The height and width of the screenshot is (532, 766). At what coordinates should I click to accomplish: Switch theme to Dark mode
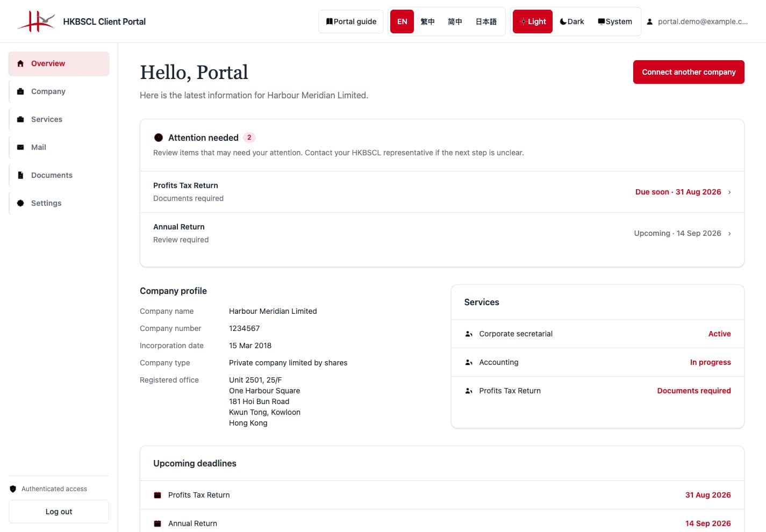572,21
